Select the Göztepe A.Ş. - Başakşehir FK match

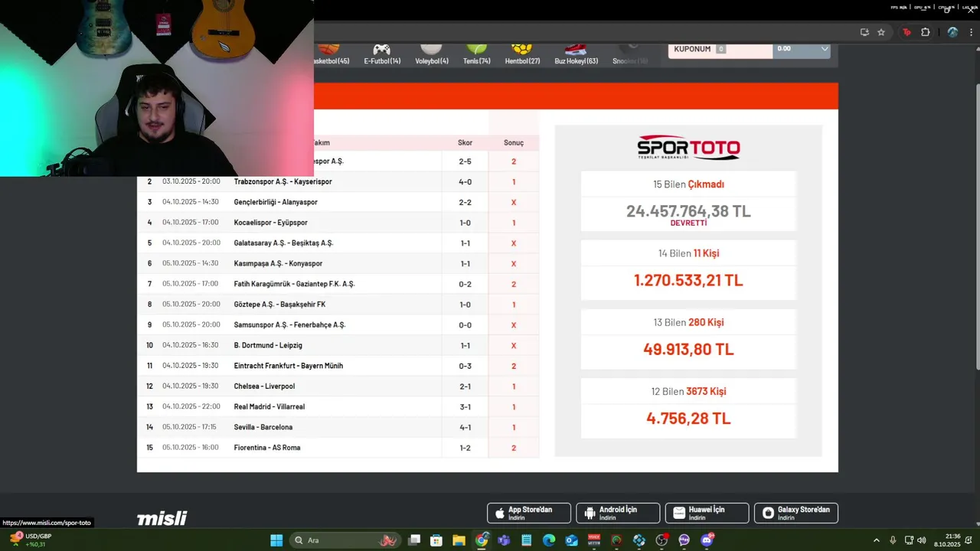coord(338,305)
